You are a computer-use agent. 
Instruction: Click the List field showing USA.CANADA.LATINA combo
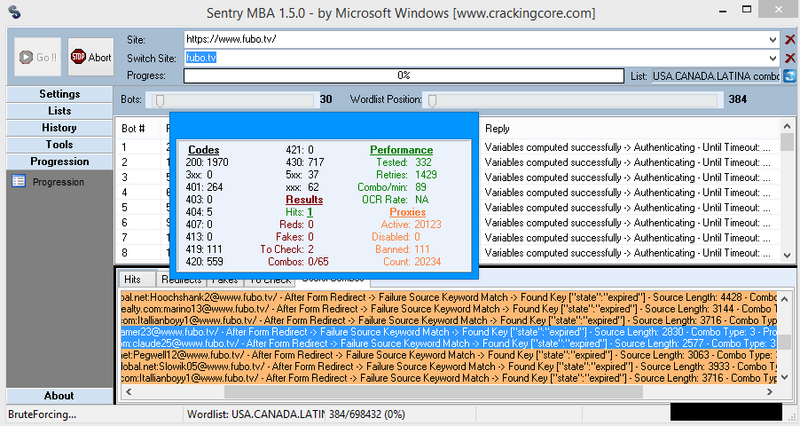click(x=716, y=76)
